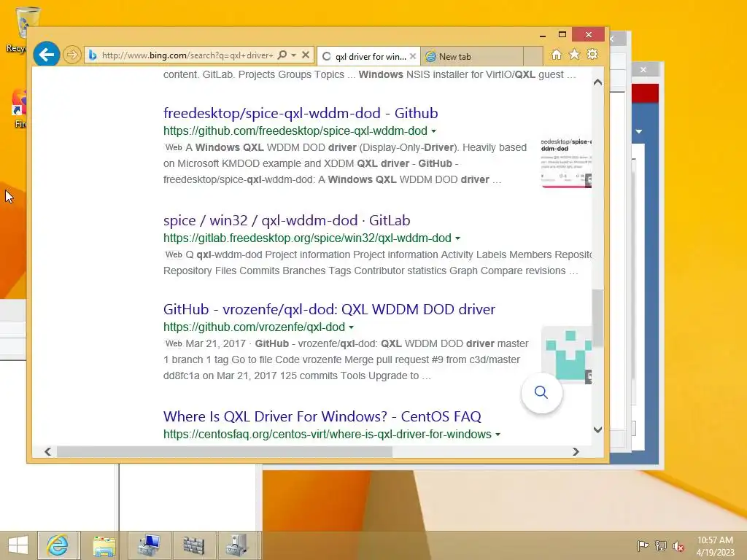Click the vertical scrollbar thumb
The height and width of the screenshot is (560, 747).
pyautogui.click(x=598, y=318)
